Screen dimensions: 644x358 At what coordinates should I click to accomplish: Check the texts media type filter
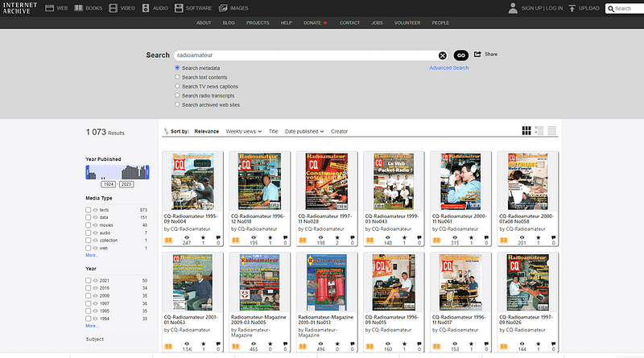click(x=89, y=209)
